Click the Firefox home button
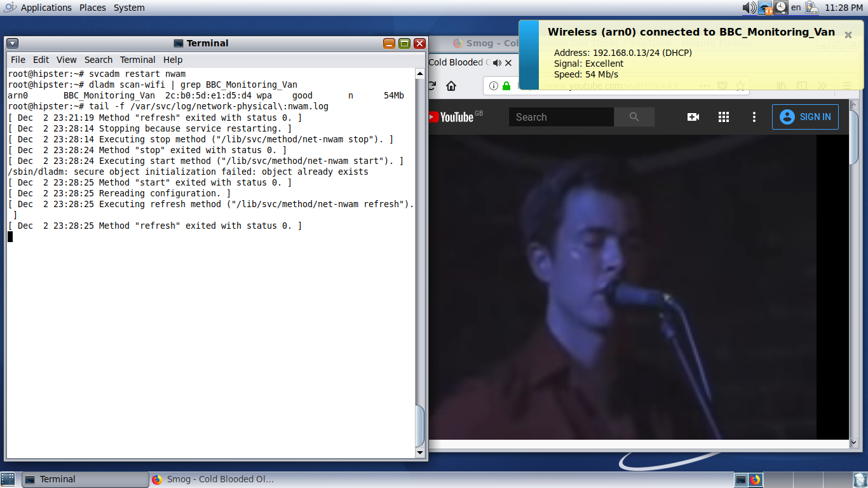Viewport: 868px width, 488px height. (x=451, y=86)
